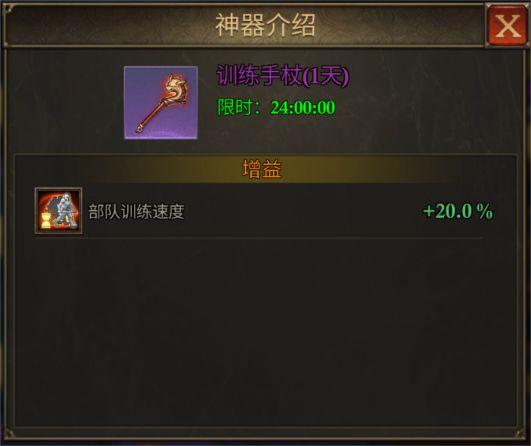Close the 神器介绍 dialog with red X
The image size is (531, 446).
tap(507, 26)
